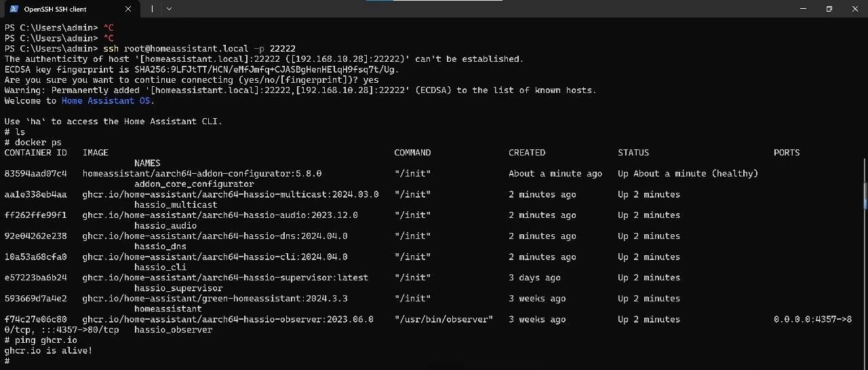Viewport: 868px width, 370px height.
Task: Click container ID aa1e338eb4aa
Action: click(35, 195)
